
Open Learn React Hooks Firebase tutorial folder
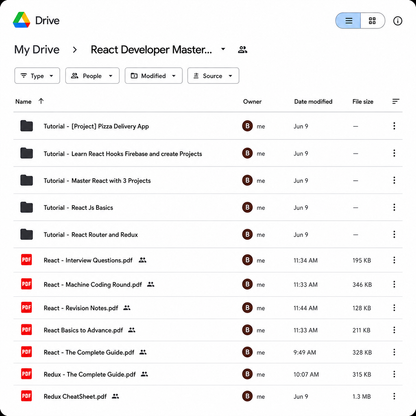tap(123, 154)
